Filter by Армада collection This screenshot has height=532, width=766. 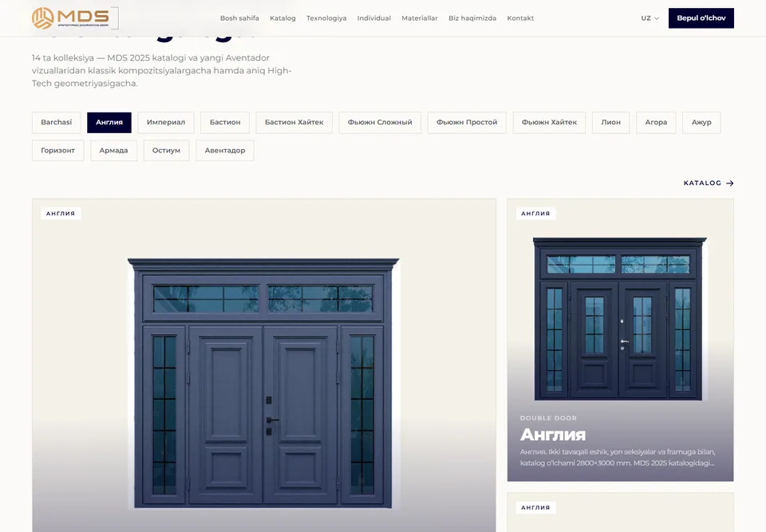coord(113,151)
